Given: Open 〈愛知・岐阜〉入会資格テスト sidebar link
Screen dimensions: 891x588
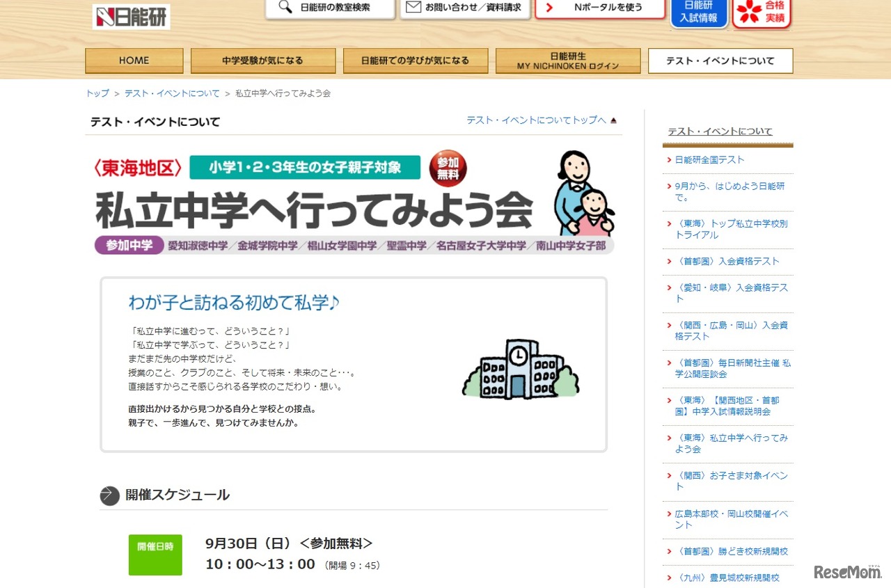Looking at the screenshot, I should click(731, 294).
